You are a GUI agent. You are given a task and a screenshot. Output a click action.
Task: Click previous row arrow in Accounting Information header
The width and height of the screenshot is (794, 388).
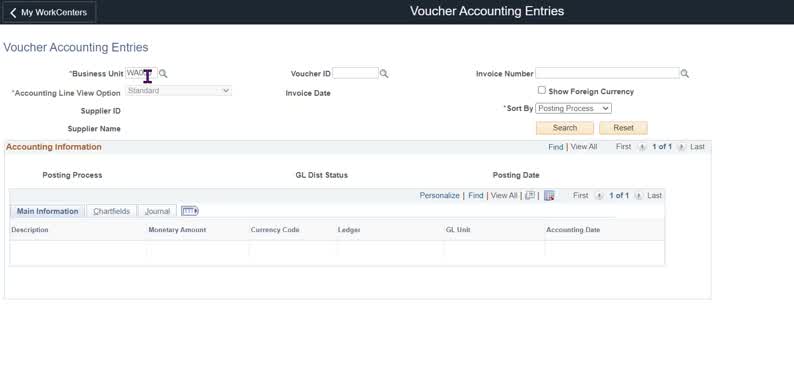(642, 147)
